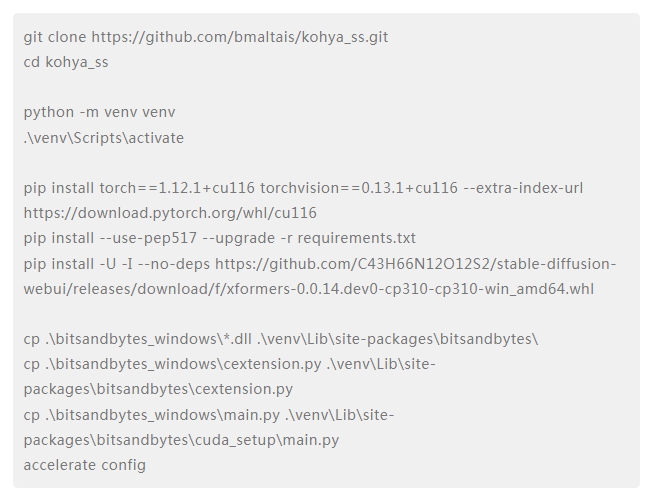This screenshot has height=504, width=655.
Task: Click cextension.py in the second cp command
Action: [272, 364]
